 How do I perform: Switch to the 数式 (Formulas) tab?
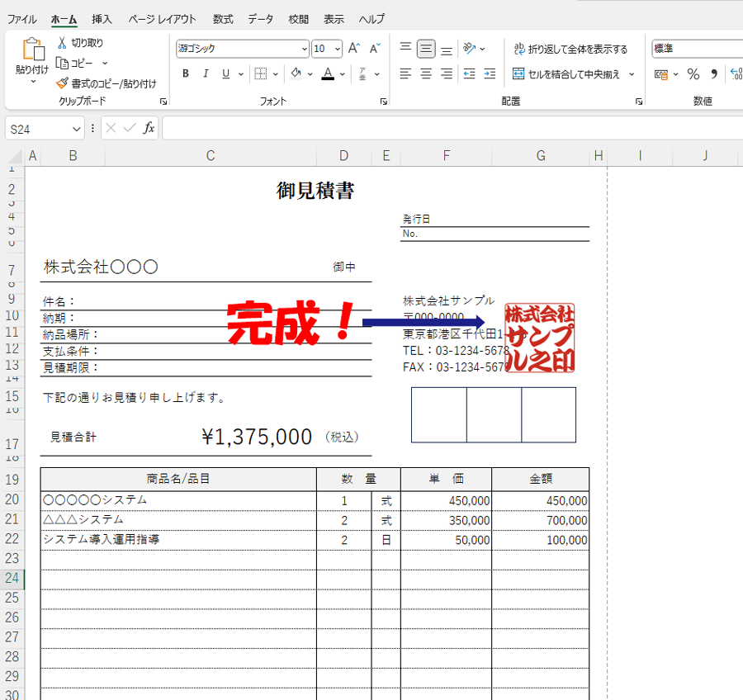pos(223,19)
